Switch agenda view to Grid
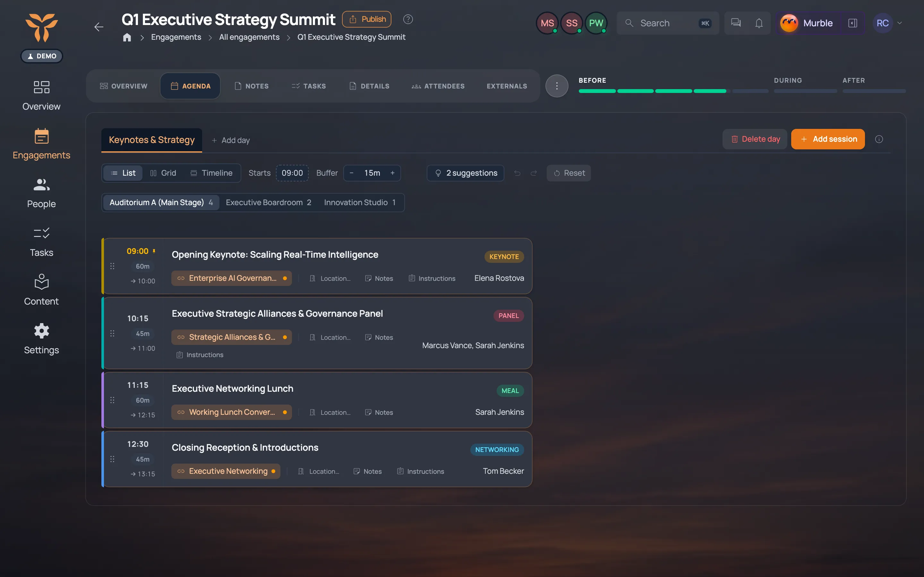The height and width of the screenshot is (577, 924). [x=163, y=173]
